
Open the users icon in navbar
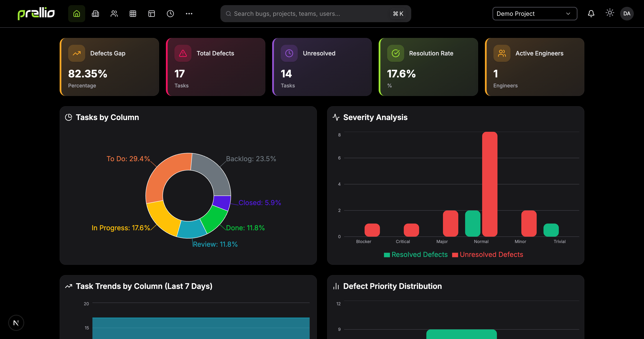coord(114,13)
